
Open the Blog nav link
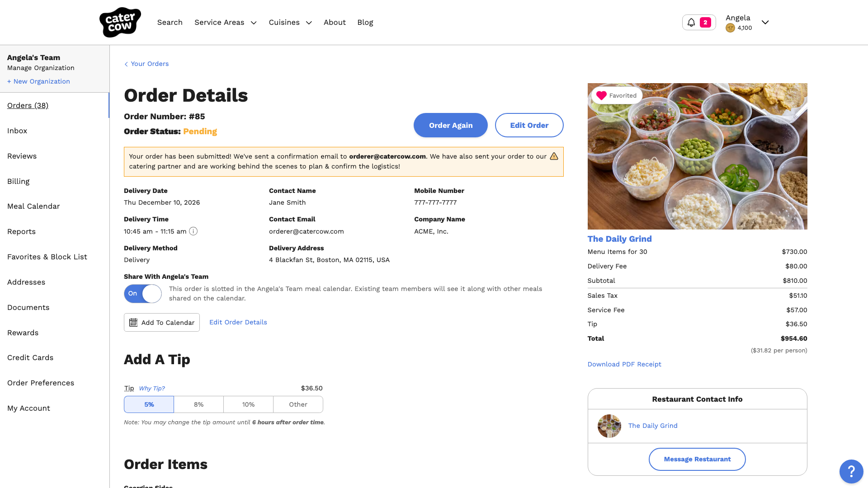coord(365,23)
